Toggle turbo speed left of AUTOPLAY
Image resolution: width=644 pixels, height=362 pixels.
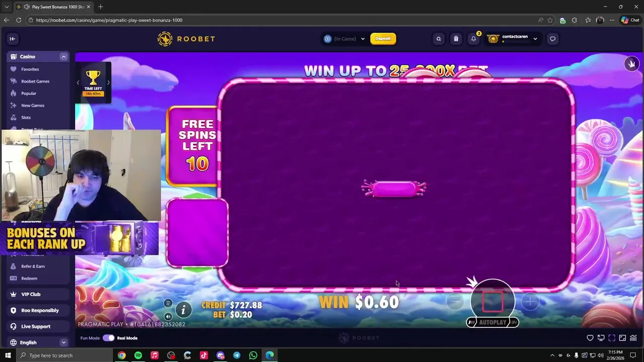[471, 322]
